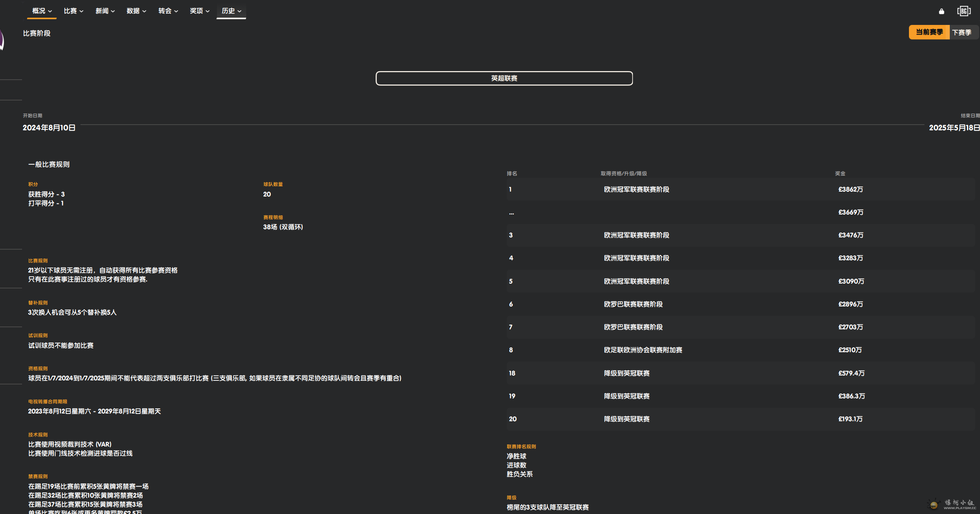Click the lock icon in top bar
This screenshot has height=514, width=980.
tap(941, 11)
